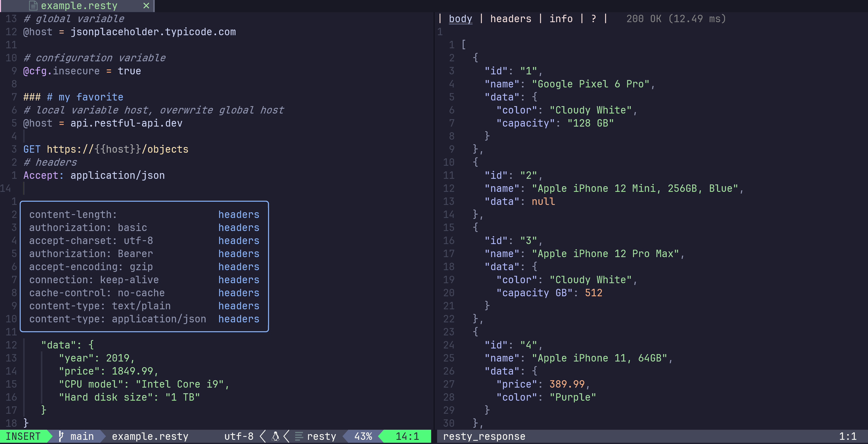Click the 43% scroll position indicator
The width and height of the screenshot is (868, 444).
click(x=363, y=436)
